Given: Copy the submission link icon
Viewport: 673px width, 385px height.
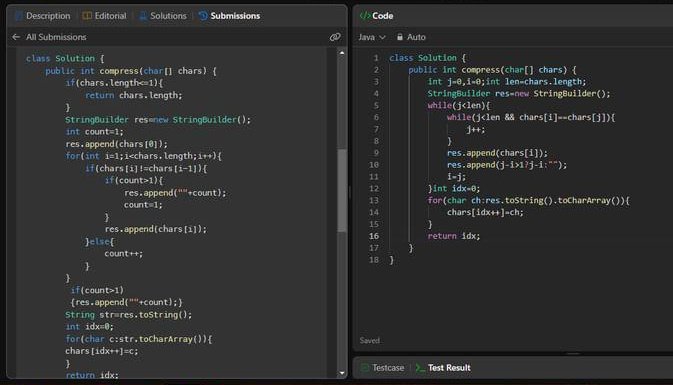Looking at the screenshot, I should coord(335,37).
